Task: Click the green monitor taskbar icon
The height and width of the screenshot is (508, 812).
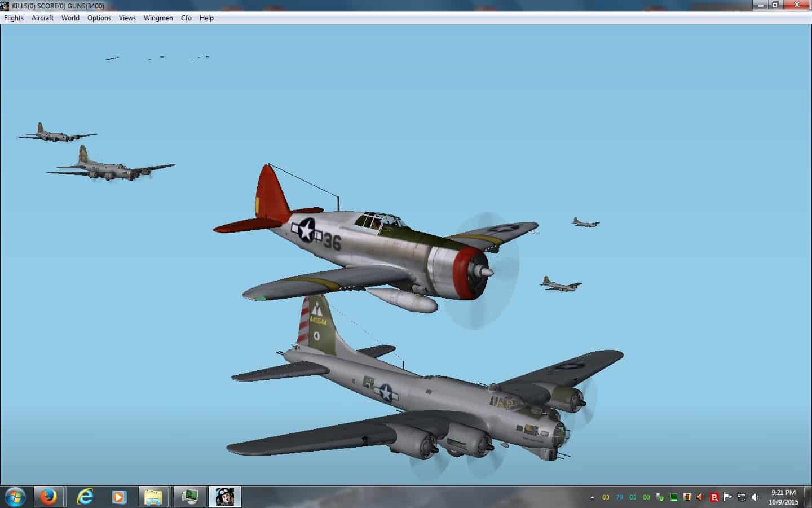Action: pos(189,497)
